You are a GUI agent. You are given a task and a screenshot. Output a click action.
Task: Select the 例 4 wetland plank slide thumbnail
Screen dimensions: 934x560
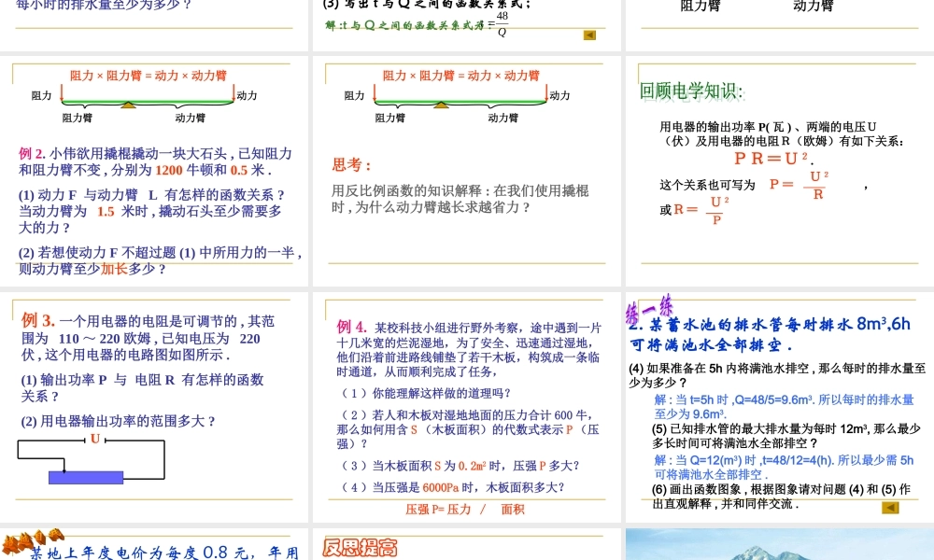[x=466, y=407]
